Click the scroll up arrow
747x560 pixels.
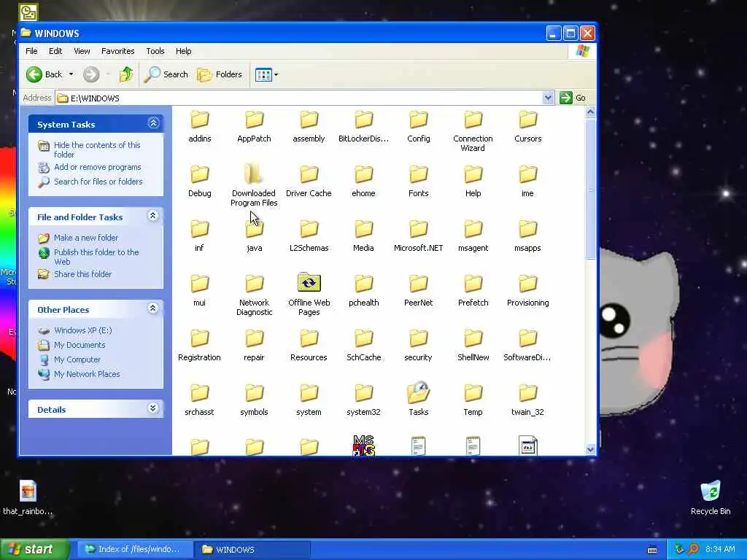coord(591,112)
